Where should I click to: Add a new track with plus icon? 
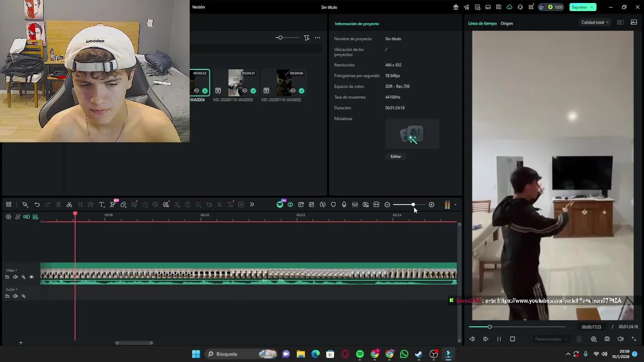(x=21, y=343)
